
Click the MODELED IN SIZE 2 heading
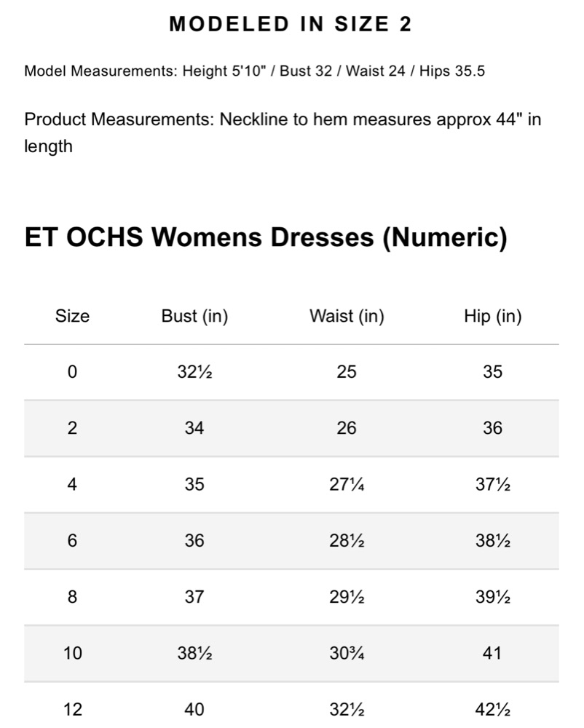290,24
